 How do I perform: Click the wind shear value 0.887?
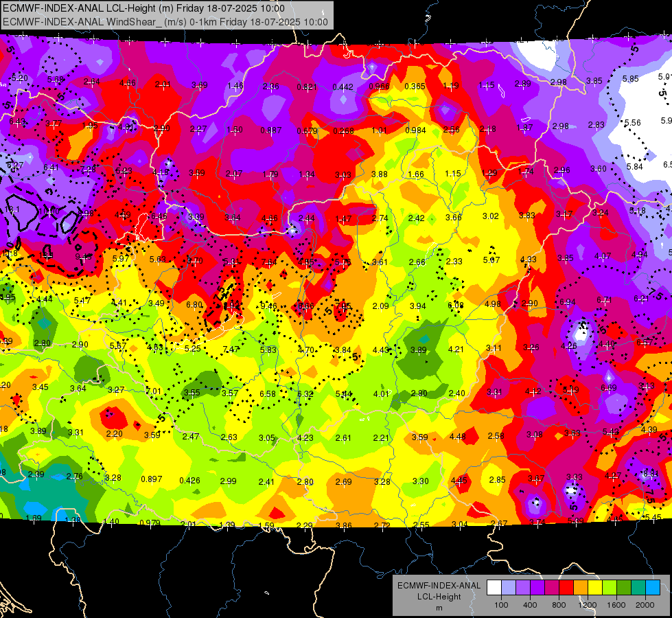(271, 130)
